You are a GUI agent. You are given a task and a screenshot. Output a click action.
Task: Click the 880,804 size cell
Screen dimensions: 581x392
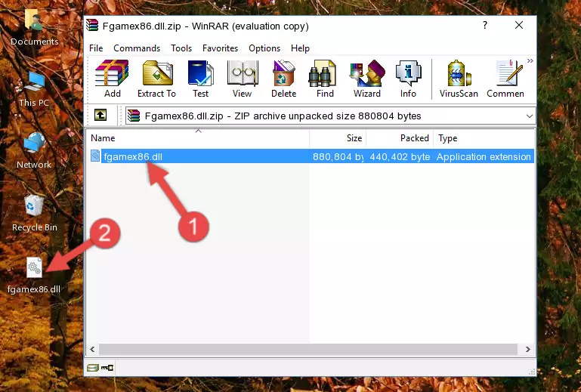[338, 157]
